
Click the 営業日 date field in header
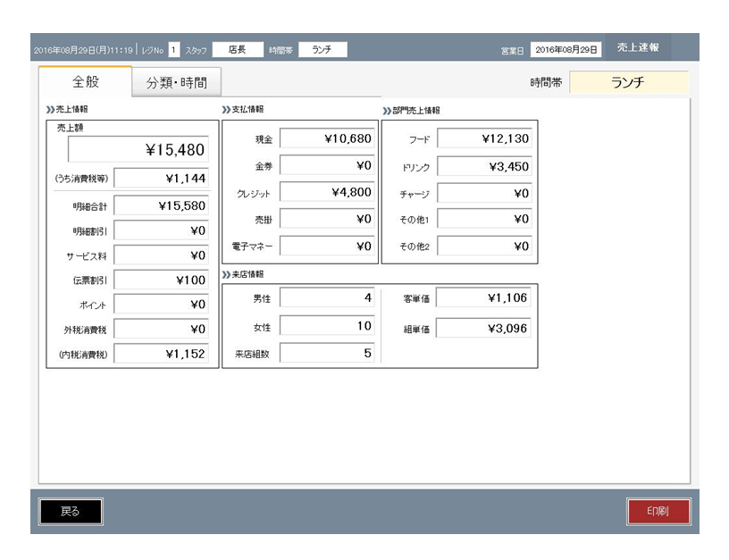566,49
